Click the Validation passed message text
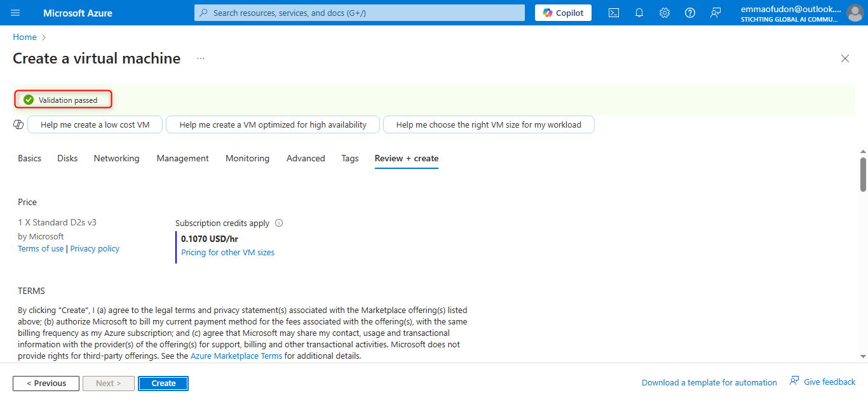Image resolution: width=868 pixels, height=407 pixels. coord(68,100)
